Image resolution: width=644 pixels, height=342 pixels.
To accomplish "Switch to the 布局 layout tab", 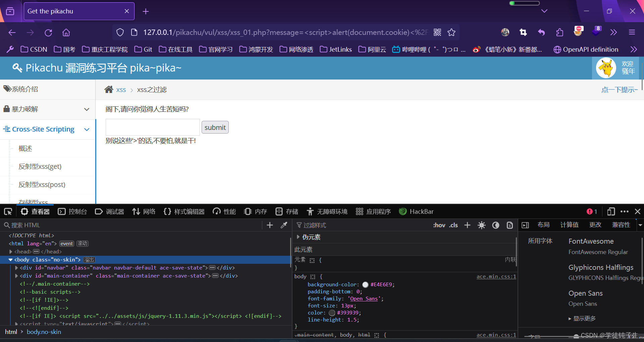I will point(543,225).
